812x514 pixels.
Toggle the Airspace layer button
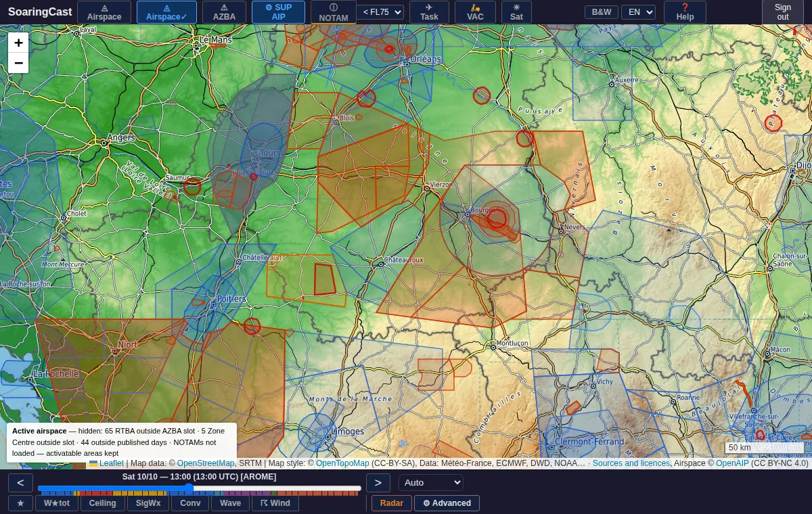pyautogui.click(x=104, y=12)
